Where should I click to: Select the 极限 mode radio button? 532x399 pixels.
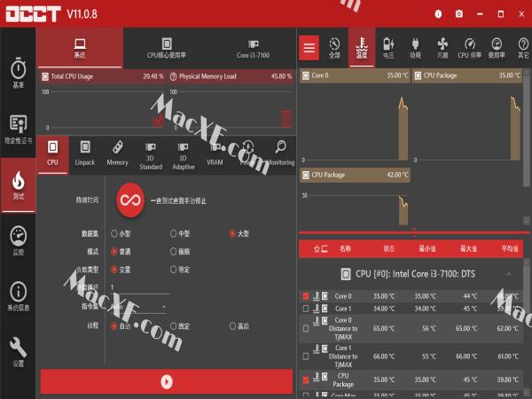click(x=173, y=252)
